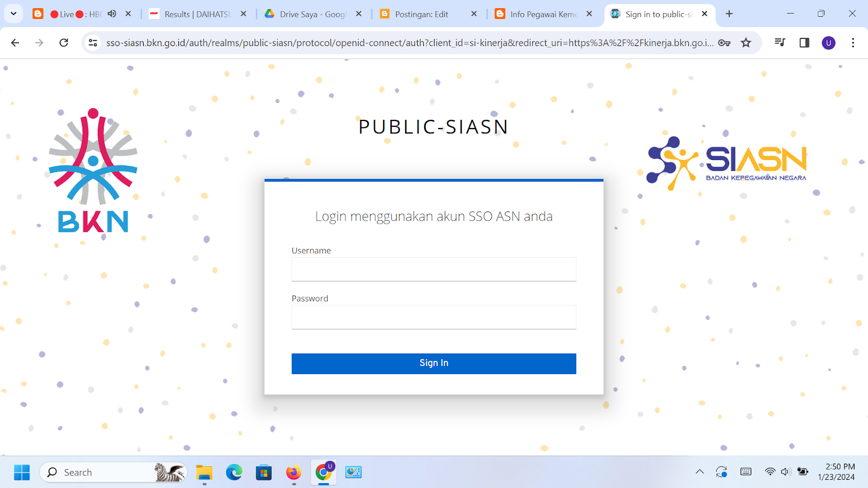Open Wi-Fi network settings icon
The height and width of the screenshot is (488, 868).
tap(770, 472)
